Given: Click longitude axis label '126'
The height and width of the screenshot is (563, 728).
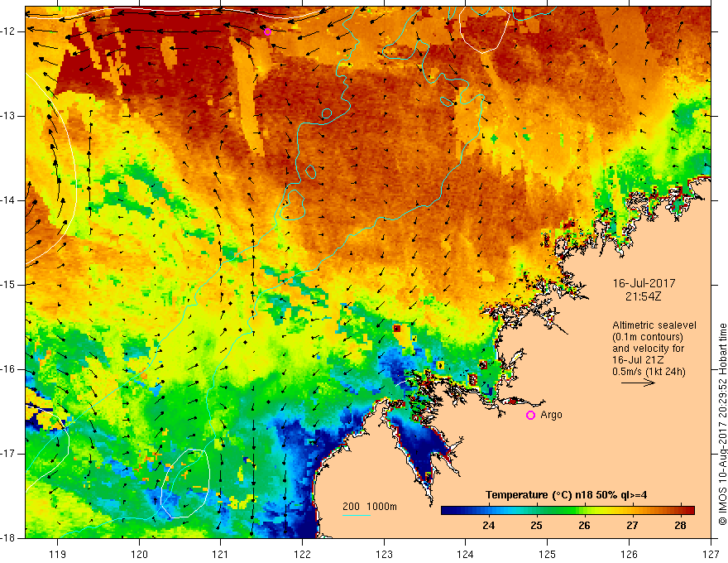Looking at the screenshot, I should pyautogui.click(x=629, y=554).
